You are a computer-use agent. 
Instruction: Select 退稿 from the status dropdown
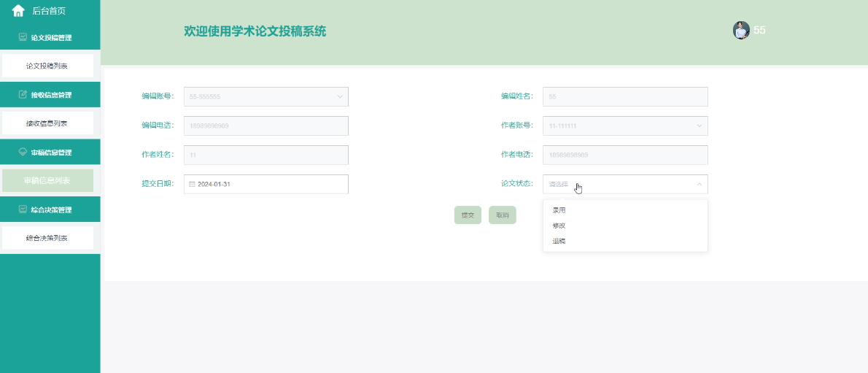pyautogui.click(x=625, y=241)
